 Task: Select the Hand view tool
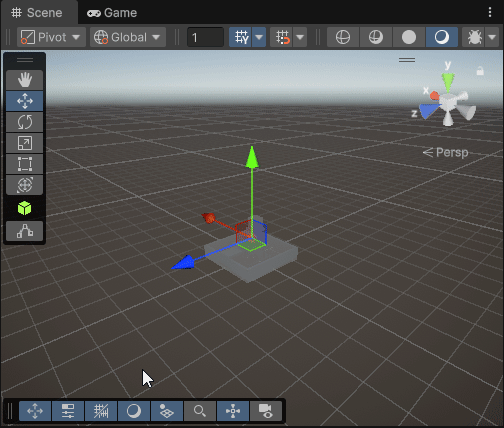(25, 80)
